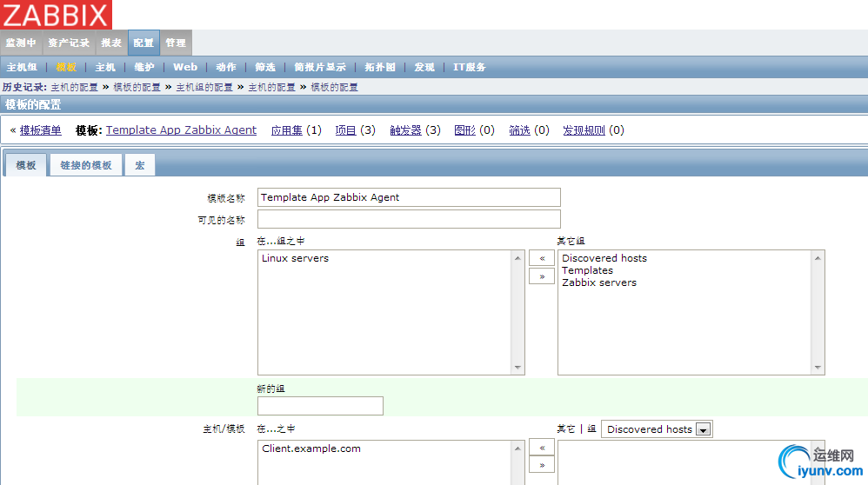Open first 主机的配置 history breadcrumb
The image size is (868, 485).
tap(74, 88)
